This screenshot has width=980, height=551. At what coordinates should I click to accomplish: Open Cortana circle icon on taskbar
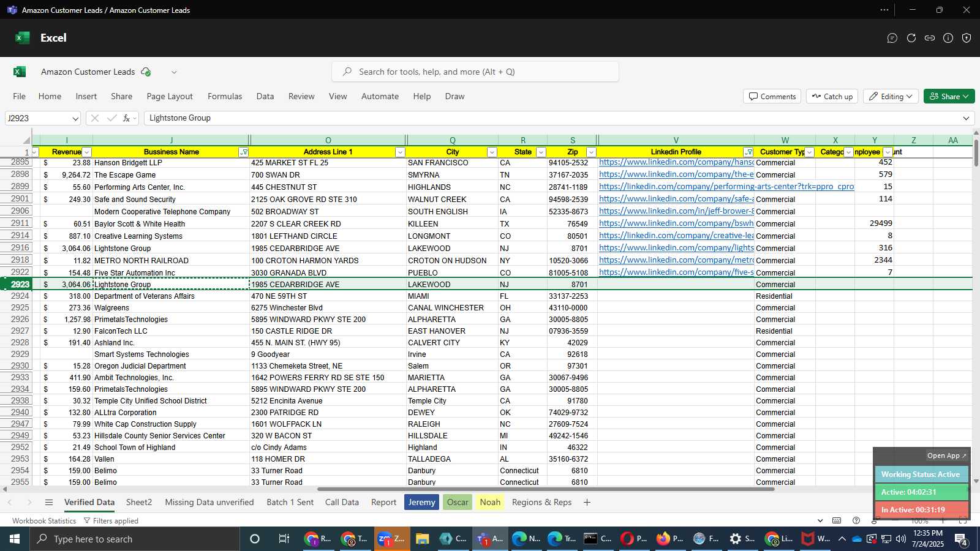(255, 539)
